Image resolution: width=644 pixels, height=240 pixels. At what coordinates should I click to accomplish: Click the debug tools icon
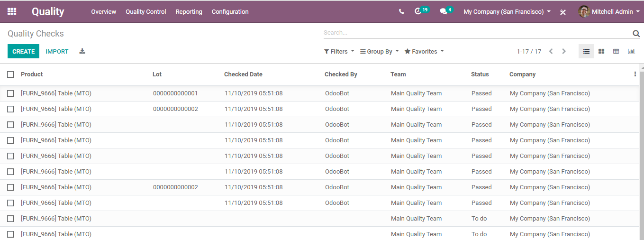click(563, 12)
